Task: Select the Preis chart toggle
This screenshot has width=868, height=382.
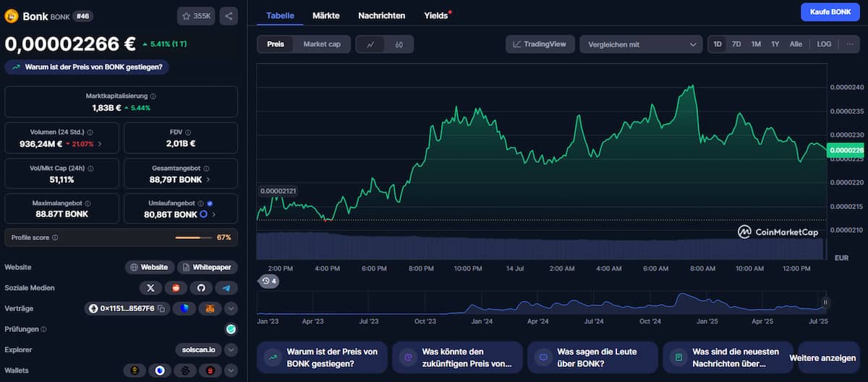Action: click(276, 44)
